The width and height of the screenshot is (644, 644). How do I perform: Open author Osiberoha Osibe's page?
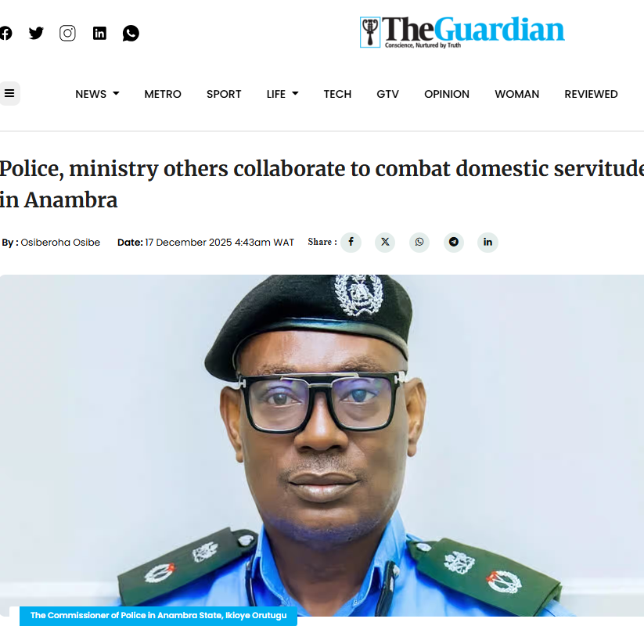coord(60,243)
